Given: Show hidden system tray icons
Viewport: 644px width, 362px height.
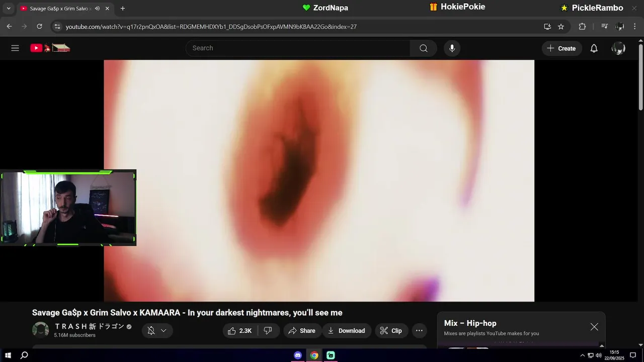Looking at the screenshot, I should (583, 355).
